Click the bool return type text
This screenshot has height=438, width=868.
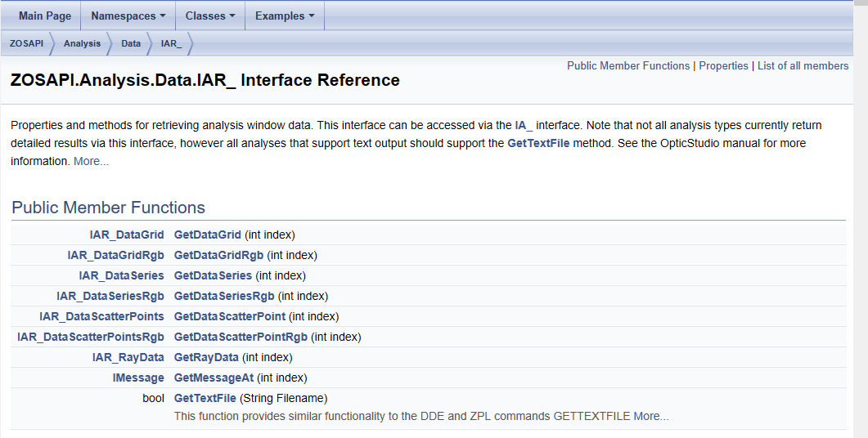(x=153, y=398)
